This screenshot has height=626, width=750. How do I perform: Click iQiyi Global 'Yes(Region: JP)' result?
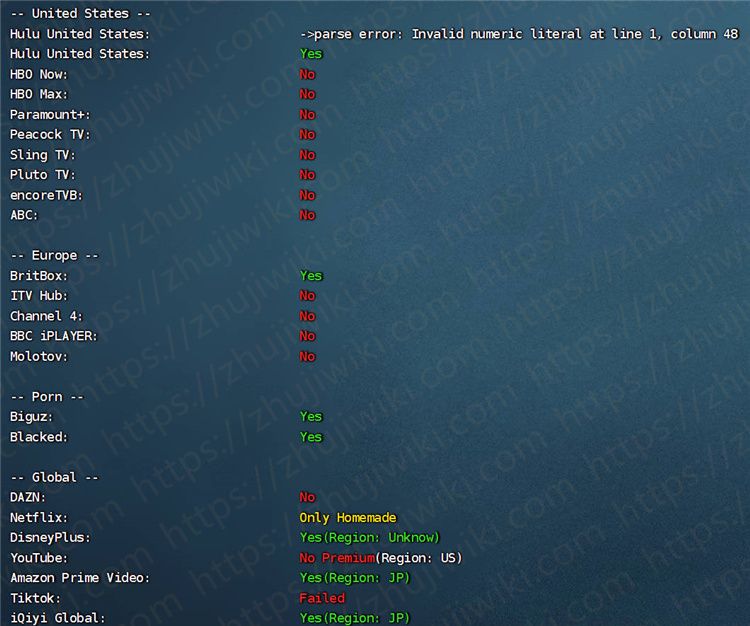[x=355, y=618]
